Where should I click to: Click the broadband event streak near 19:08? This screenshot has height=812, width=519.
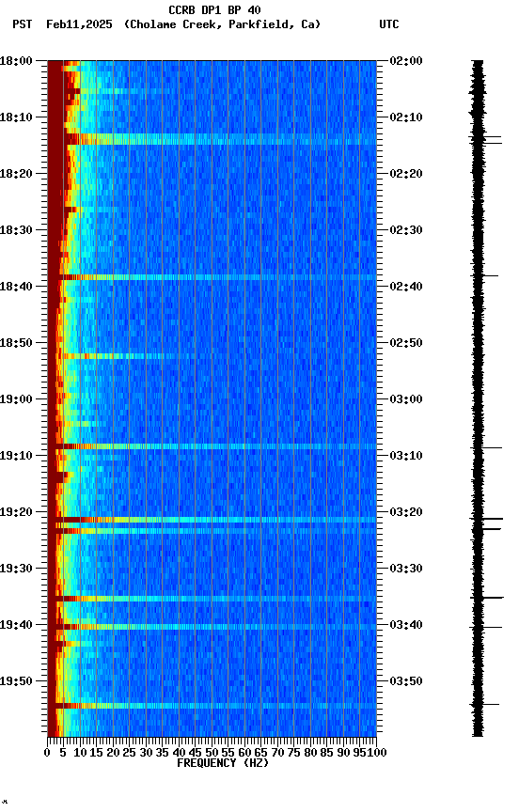coord(212,446)
